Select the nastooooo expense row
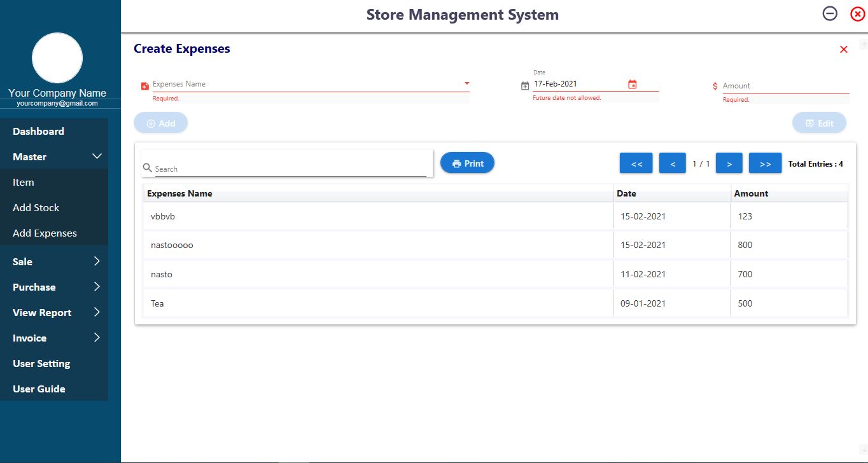The width and height of the screenshot is (868, 463). (496, 245)
